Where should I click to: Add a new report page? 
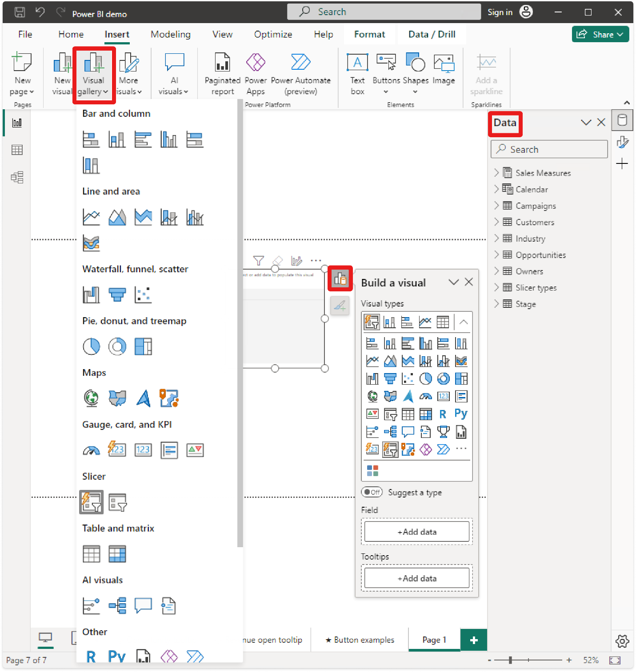474,640
